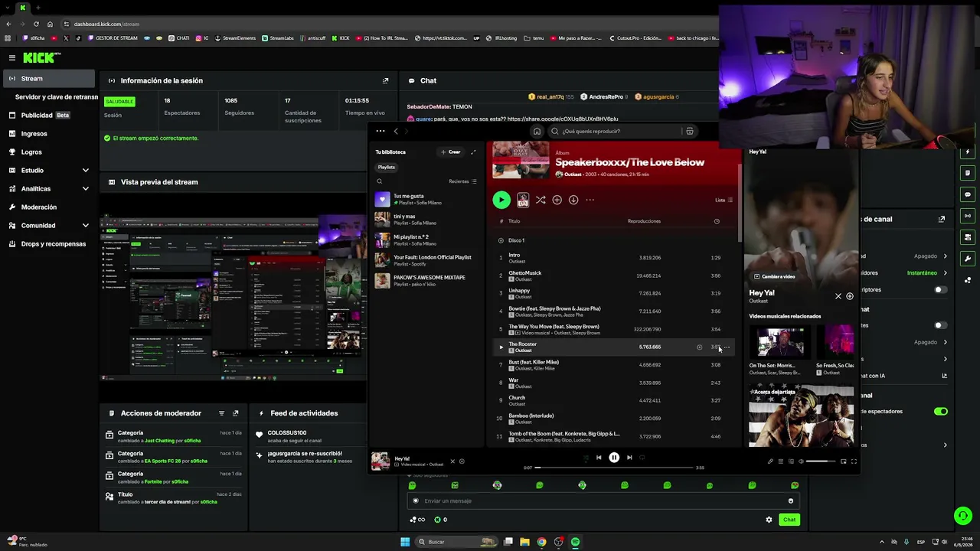Viewport: 980px width, 551px height.
Task: Go to Spotify home
Action: (x=537, y=131)
